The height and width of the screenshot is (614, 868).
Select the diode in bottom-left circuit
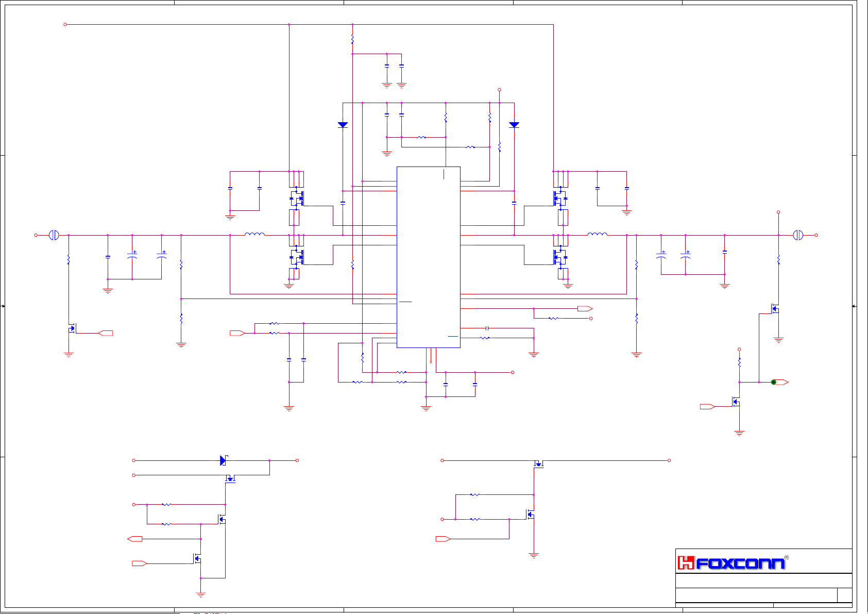click(x=223, y=460)
